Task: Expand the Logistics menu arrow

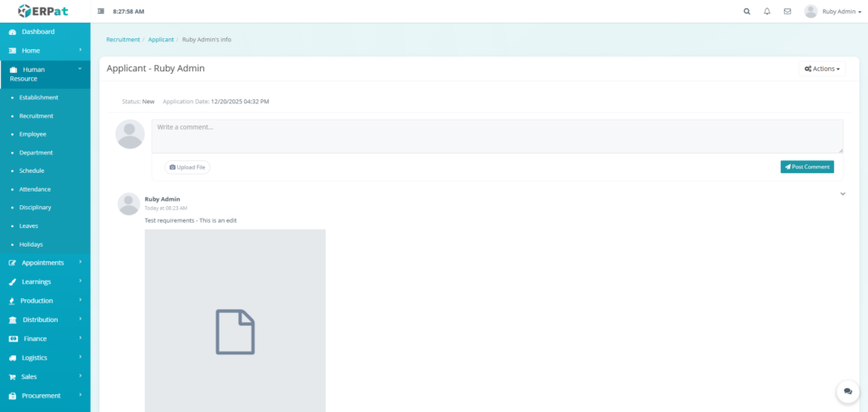Action: (x=81, y=357)
